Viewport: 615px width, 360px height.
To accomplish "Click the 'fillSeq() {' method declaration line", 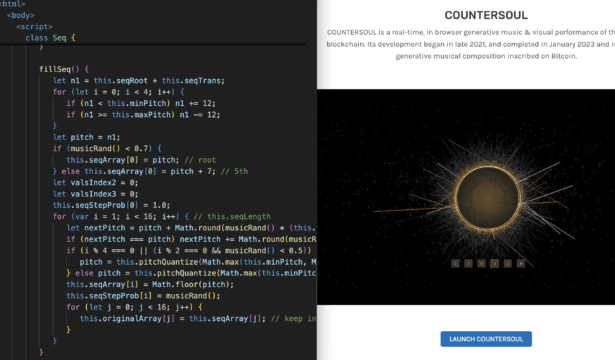I will tap(64, 69).
